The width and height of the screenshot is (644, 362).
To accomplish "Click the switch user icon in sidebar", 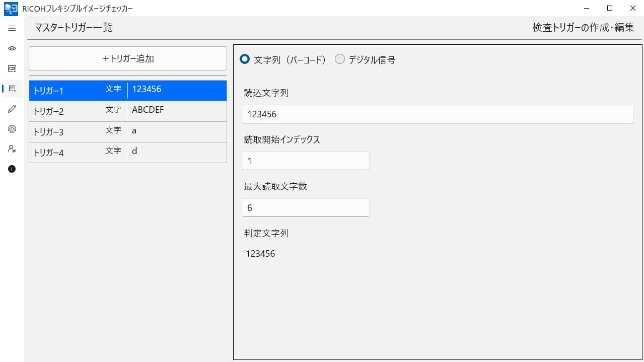I will tap(12, 149).
